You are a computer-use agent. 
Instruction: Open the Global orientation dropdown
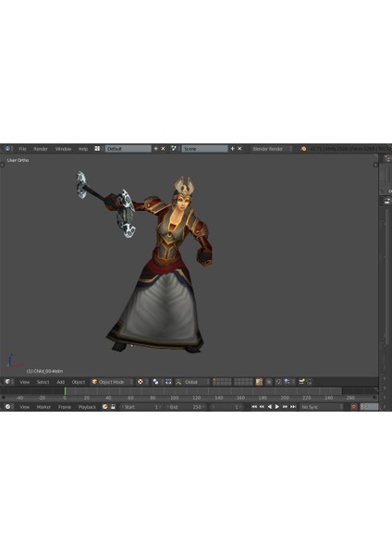tap(196, 381)
